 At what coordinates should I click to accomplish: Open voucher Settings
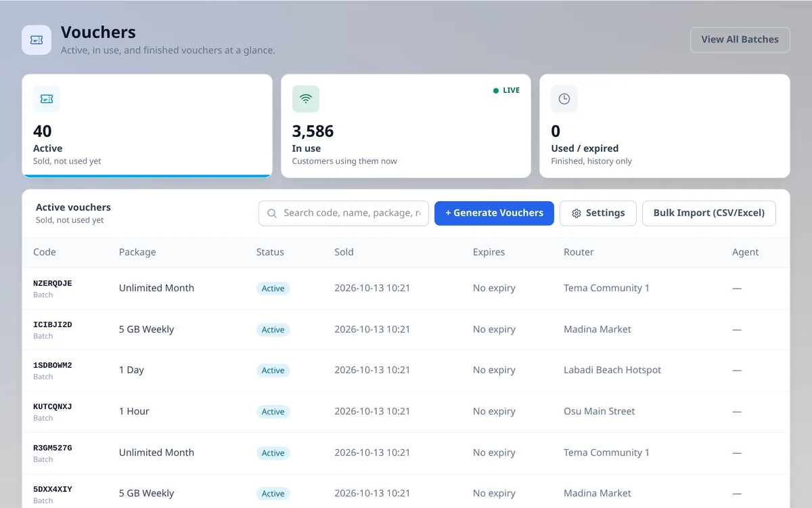[x=597, y=213]
